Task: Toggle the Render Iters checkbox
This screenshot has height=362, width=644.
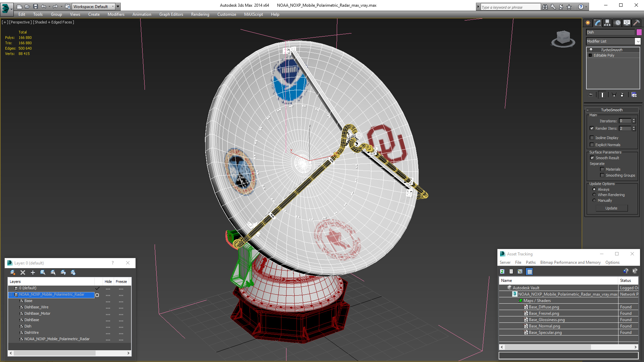Action: pos(592,128)
